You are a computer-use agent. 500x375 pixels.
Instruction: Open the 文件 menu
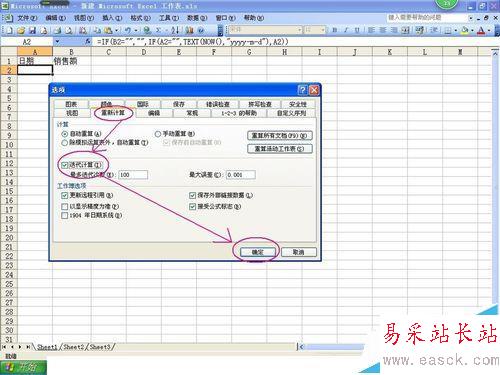click(x=27, y=18)
